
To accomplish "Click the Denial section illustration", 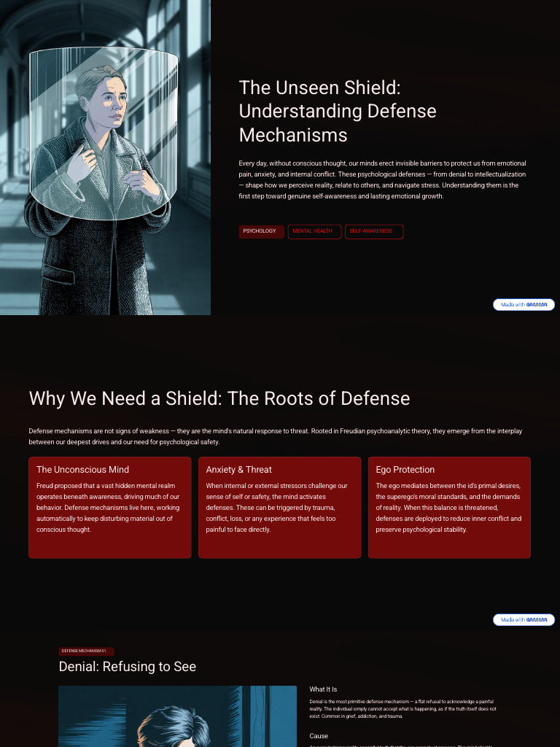I will (178, 716).
